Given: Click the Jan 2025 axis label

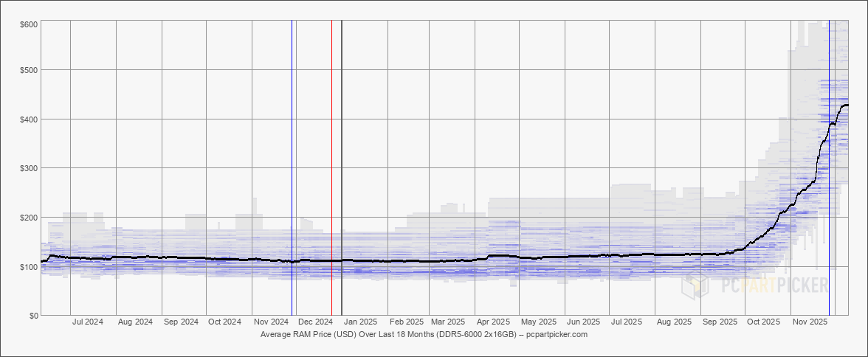Looking at the screenshot, I should click(x=360, y=322).
